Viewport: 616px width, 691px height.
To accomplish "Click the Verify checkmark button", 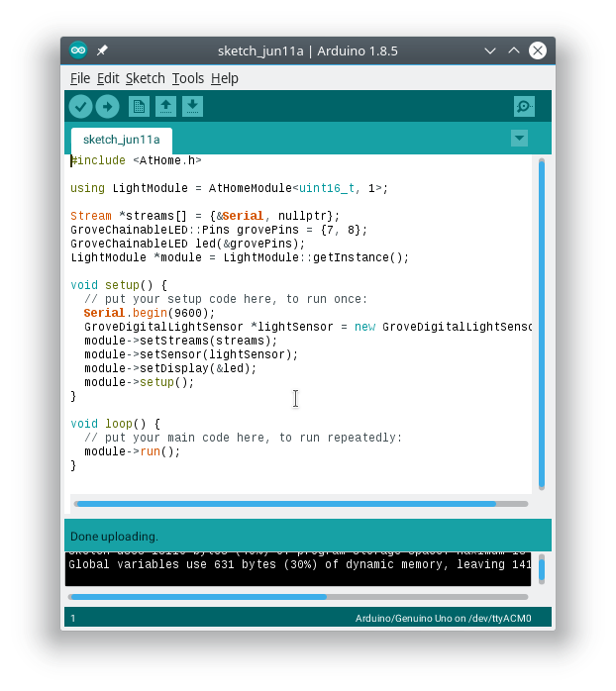I will point(80,107).
